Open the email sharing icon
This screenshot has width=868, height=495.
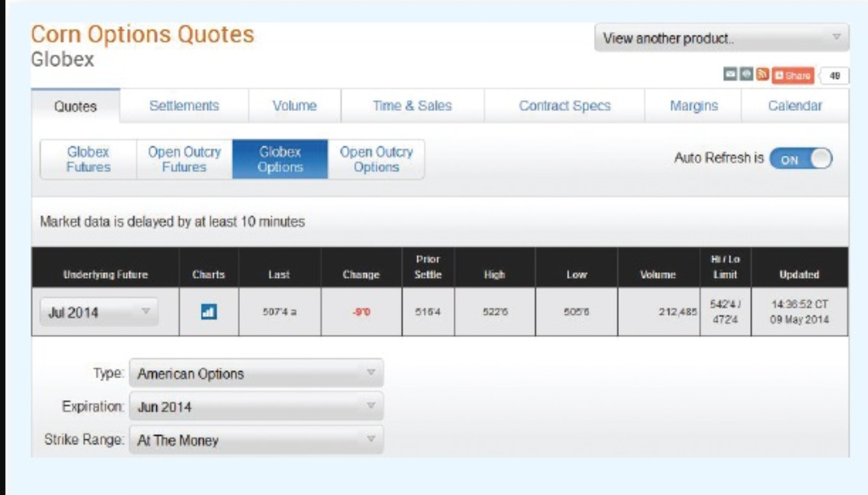point(730,74)
